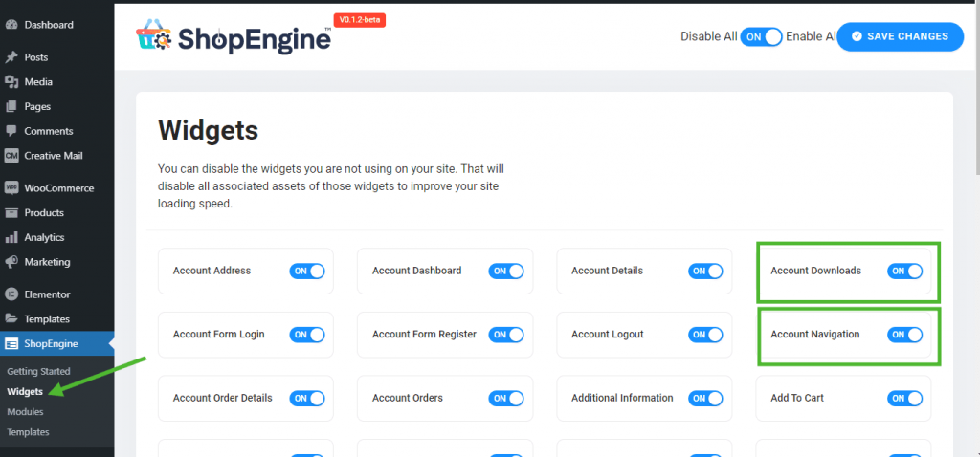
Task: Click the Account Form Register label
Action: (424, 335)
